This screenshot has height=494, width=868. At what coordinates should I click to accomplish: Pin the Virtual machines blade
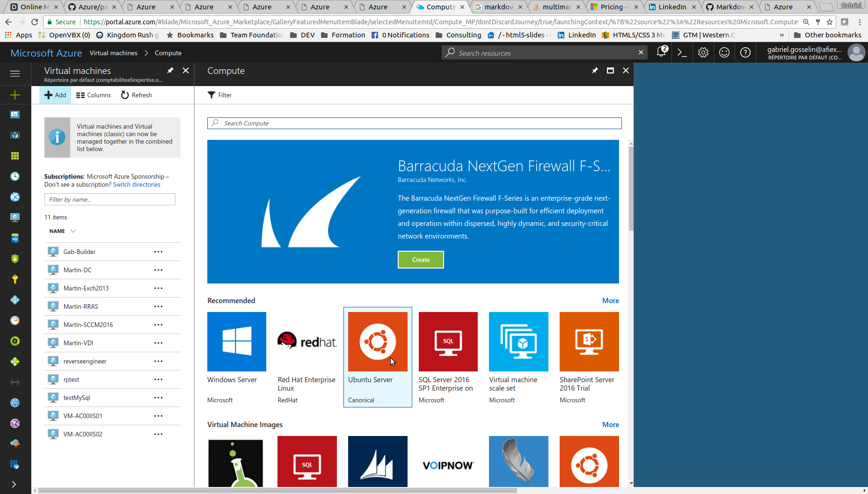170,71
